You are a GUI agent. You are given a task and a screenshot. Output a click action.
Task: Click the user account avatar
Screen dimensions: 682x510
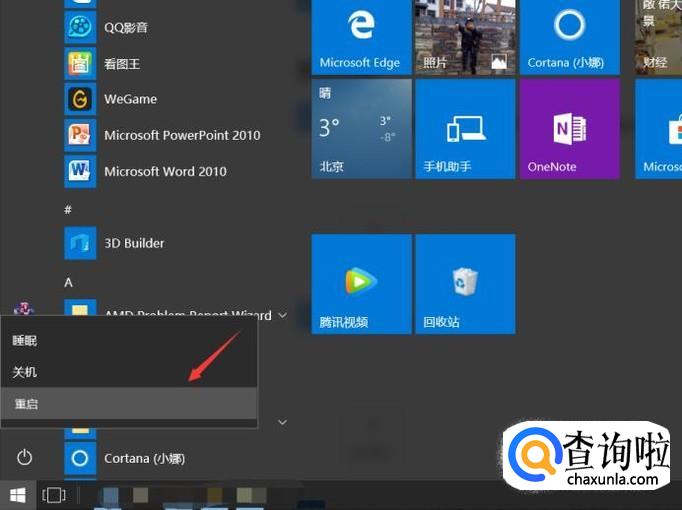pos(24,308)
